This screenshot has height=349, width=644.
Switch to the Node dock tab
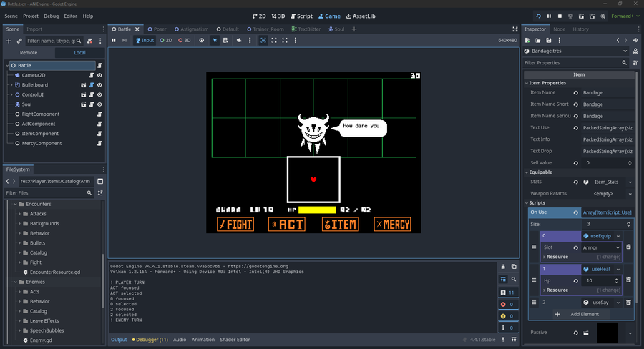coord(559,29)
